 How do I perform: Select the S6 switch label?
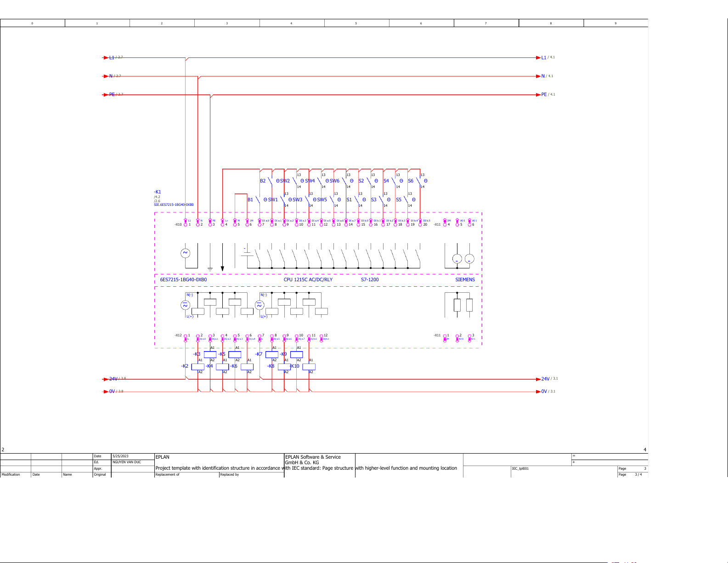pos(411,181)
